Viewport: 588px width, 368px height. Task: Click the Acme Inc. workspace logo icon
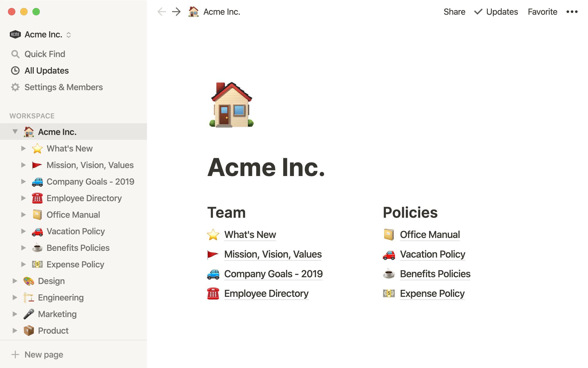[15, 34]
